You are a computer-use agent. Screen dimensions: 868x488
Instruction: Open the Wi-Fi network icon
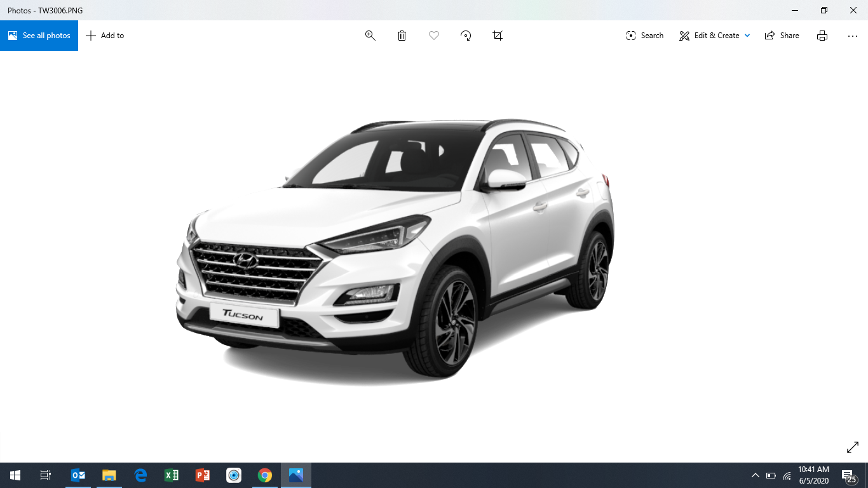click(x=787, y=475)
